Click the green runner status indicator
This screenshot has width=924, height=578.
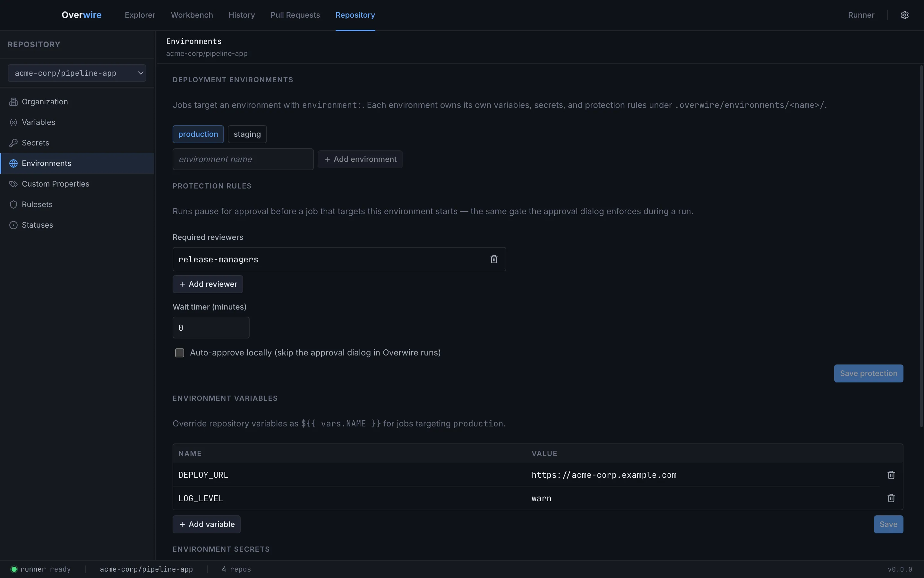pyautogui.click(x=14, y=569)
